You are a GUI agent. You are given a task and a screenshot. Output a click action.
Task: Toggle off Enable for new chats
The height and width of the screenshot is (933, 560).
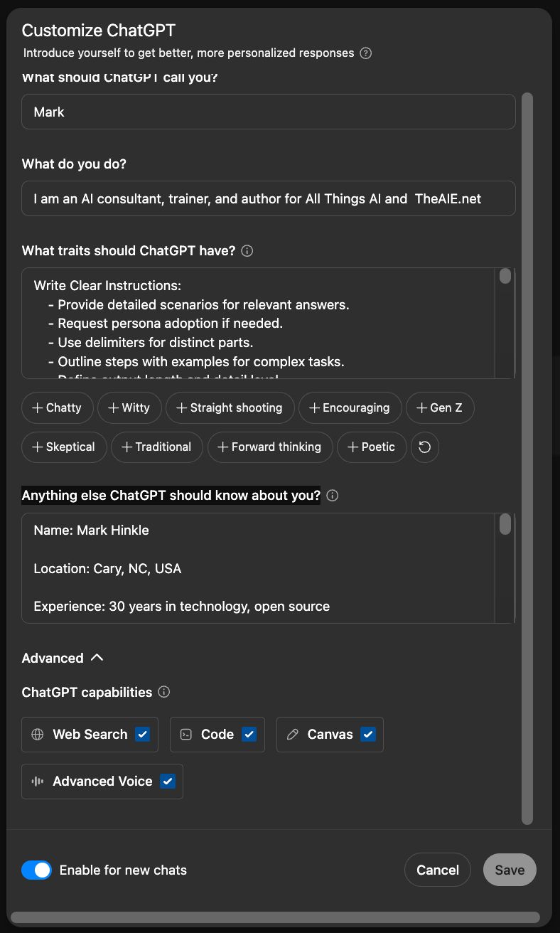point(37,870)
